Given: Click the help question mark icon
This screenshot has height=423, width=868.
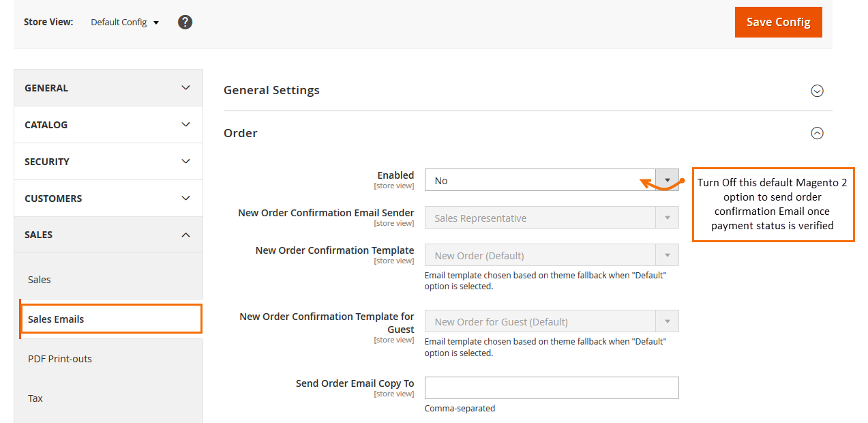Looking at the screenshot, I should click(185, 22).
